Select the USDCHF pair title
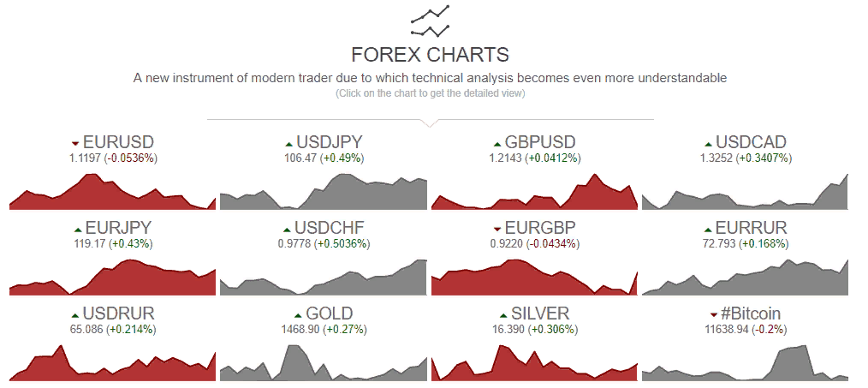The image size is (868, 388). [330, 228]
